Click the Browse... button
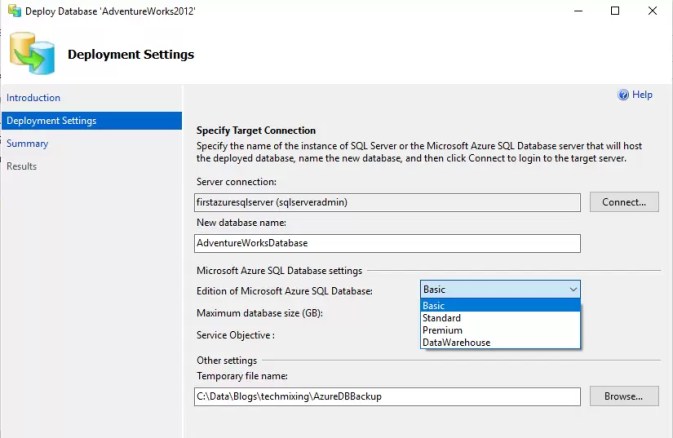673x438 pixels. coord(624,396)
